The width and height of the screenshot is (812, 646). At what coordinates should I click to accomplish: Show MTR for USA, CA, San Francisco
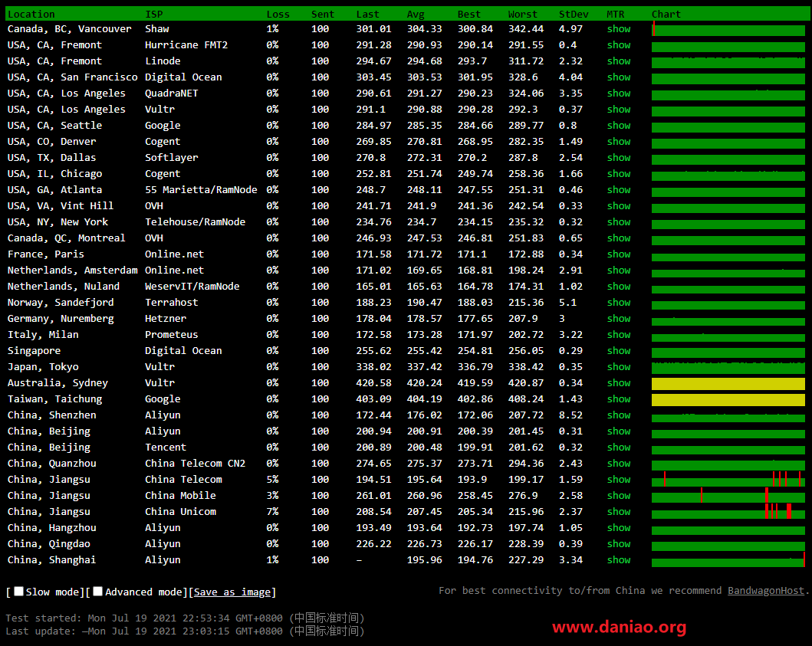(x=619, y=77)
